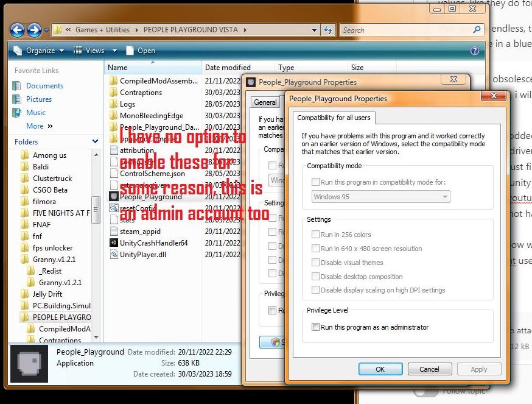Select the steam_appid file icon
The width and height of the screenshot is (532, 404).
click(x=114, y=231)
